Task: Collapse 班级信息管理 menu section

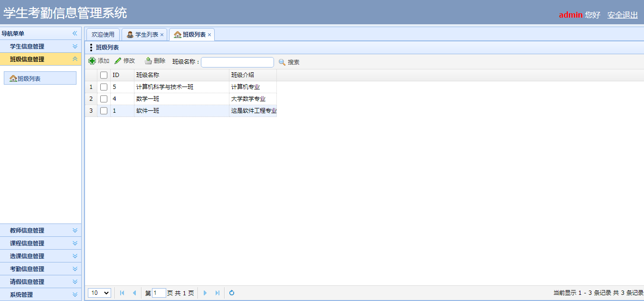Action: 75,59
